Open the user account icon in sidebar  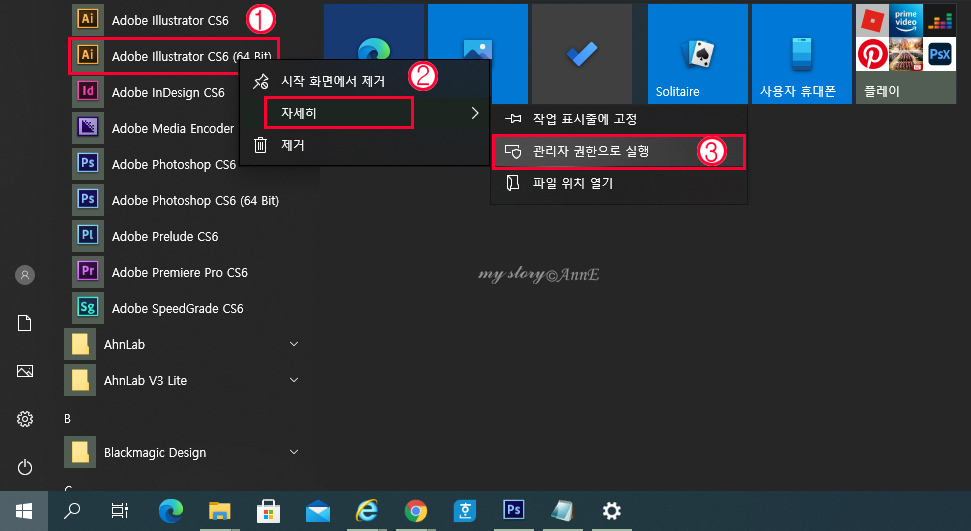(25, 274)
